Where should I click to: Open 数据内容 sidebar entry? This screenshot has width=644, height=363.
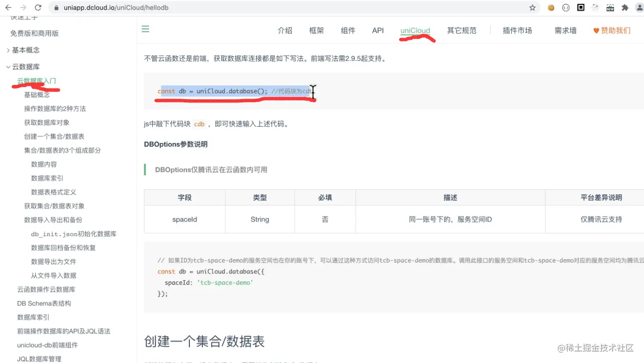[44, 164]
